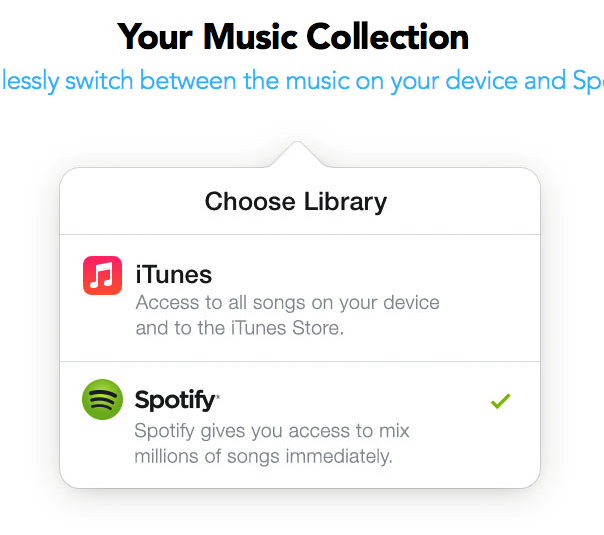Click the 'Spotify gives you access' line
This screenshot has height=535, width=604.
tap(272, 431)
